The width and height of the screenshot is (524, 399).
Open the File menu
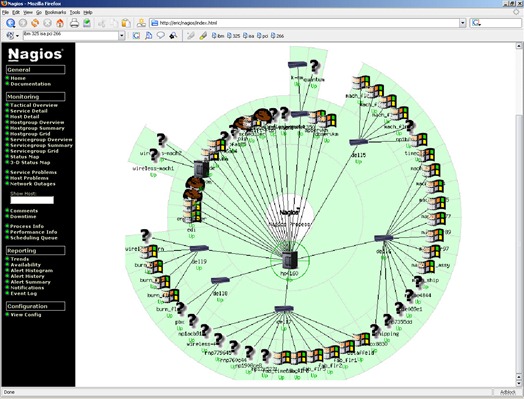tap(5, 12)
